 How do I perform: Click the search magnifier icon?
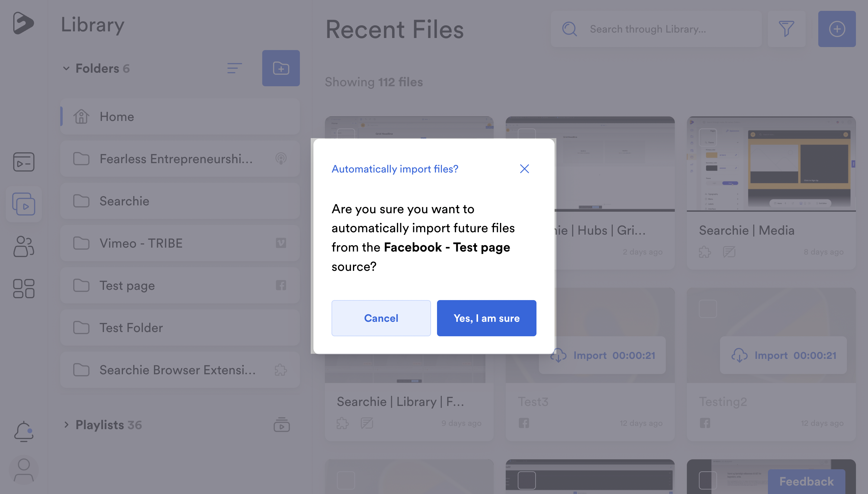pos(570,29)
